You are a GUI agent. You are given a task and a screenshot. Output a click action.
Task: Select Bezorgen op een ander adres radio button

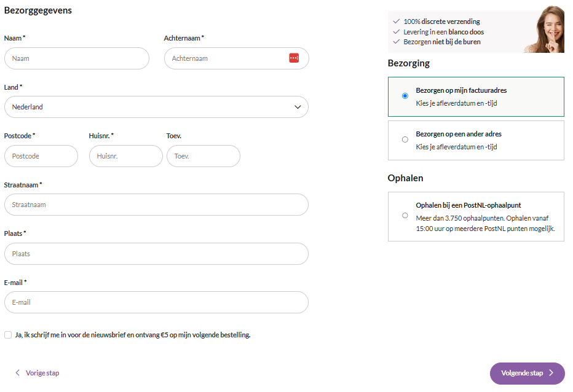point(405,139)
